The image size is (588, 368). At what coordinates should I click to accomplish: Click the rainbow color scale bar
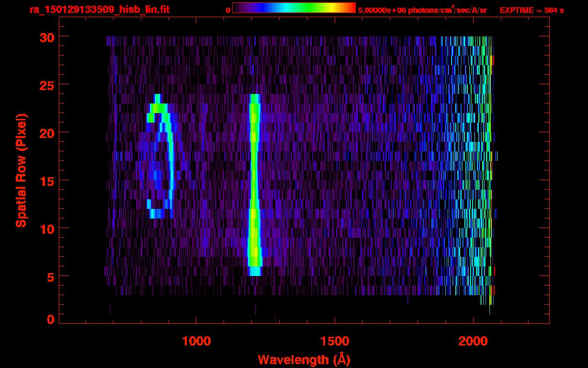pos(294,8)
